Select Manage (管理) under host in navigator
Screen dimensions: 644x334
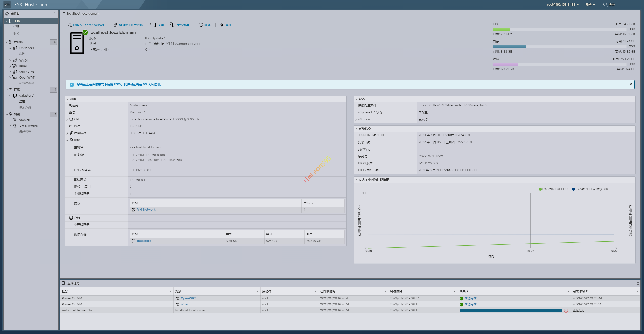(16, 27)
